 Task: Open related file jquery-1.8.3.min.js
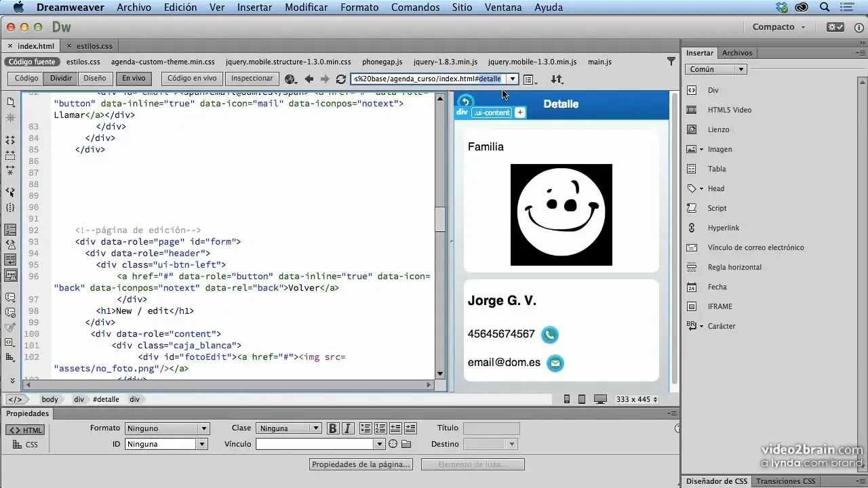446,62
